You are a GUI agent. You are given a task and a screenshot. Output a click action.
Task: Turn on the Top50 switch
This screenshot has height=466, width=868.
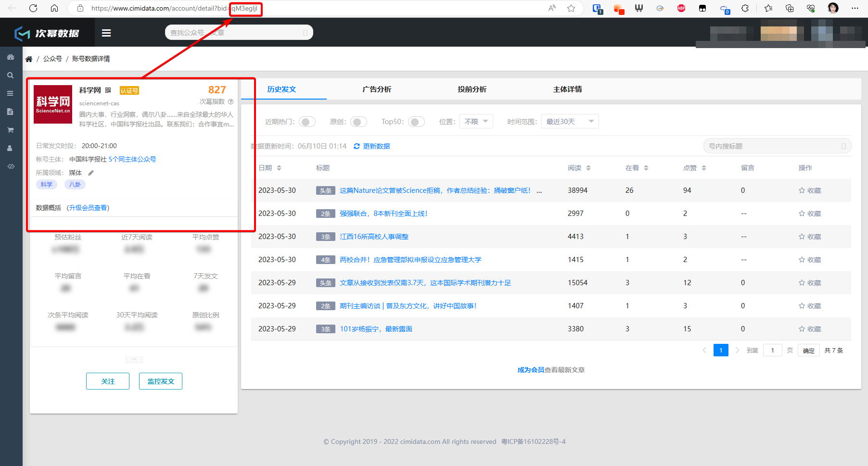point(416,122)
